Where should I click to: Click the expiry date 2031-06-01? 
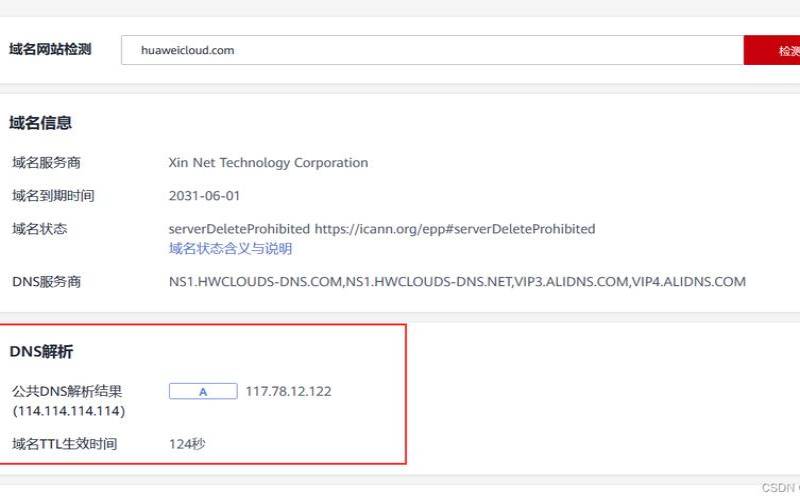pos(204,196)
